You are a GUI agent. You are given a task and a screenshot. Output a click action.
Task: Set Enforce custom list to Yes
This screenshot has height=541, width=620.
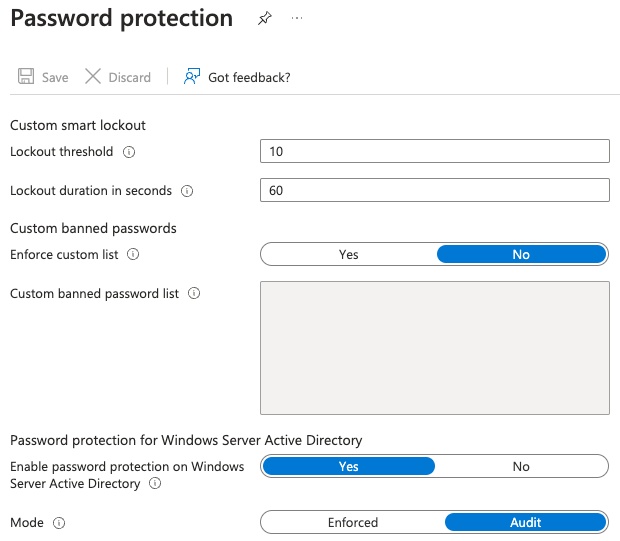(348, 255)
